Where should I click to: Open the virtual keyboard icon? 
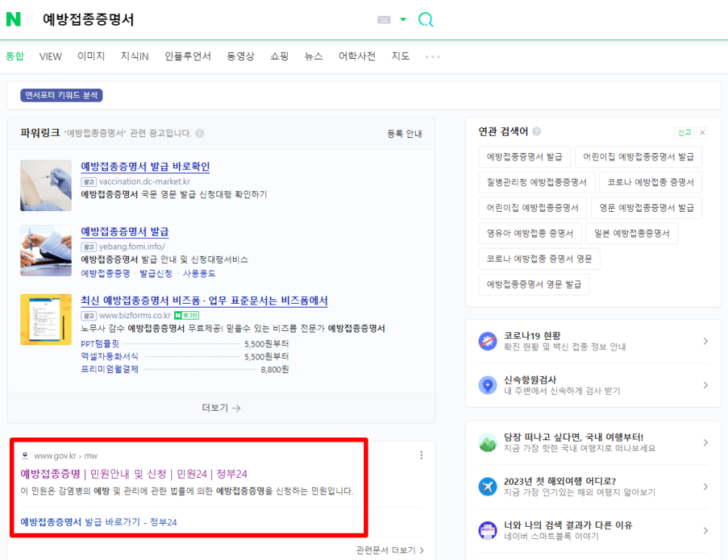(x=384, y=20)
